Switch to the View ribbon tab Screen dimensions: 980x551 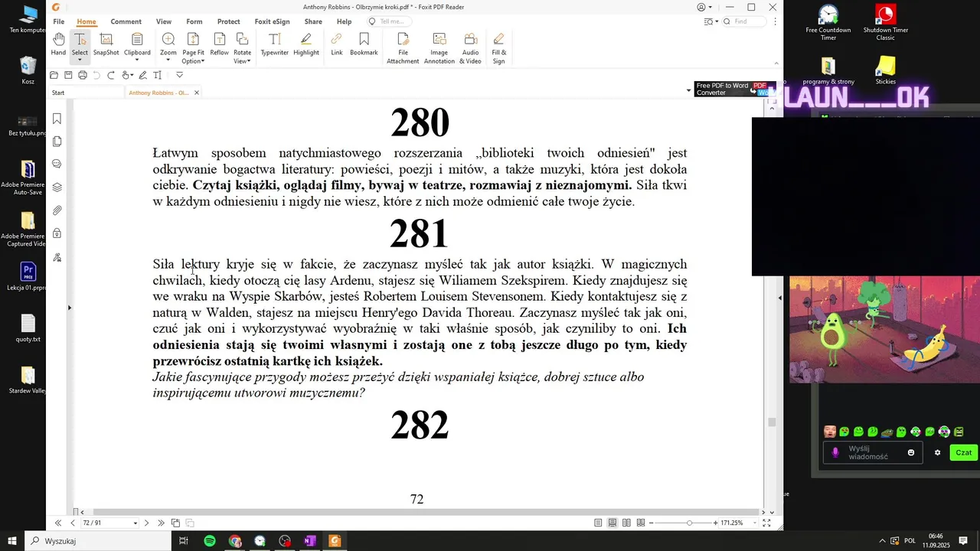(164, 21)
